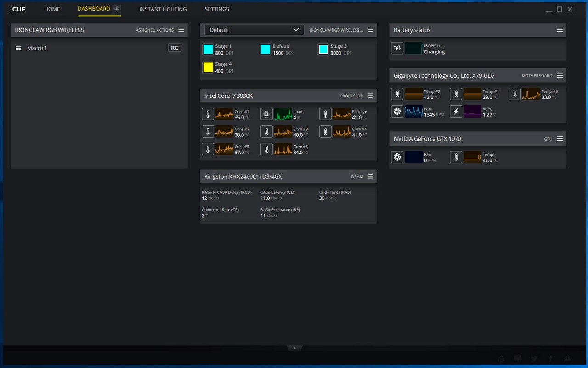The image size is (588, 368).
Task: Click the motherboard fan RPM graph
Action: pyautogui.click(x=413, y=112)
